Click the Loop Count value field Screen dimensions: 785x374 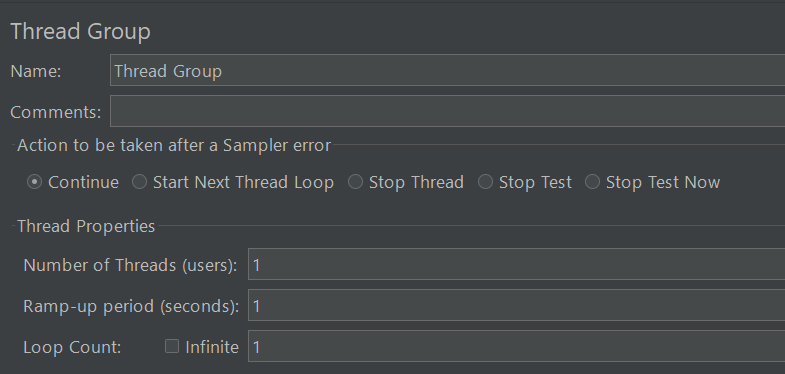516,346
